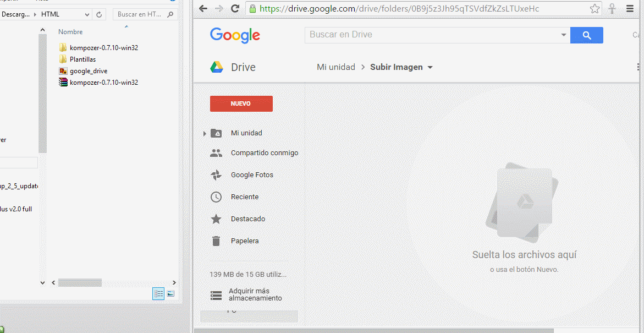Click the navigation pane scroll up arrow
Viewport: 644px width, 333px height.
(42, 30)
